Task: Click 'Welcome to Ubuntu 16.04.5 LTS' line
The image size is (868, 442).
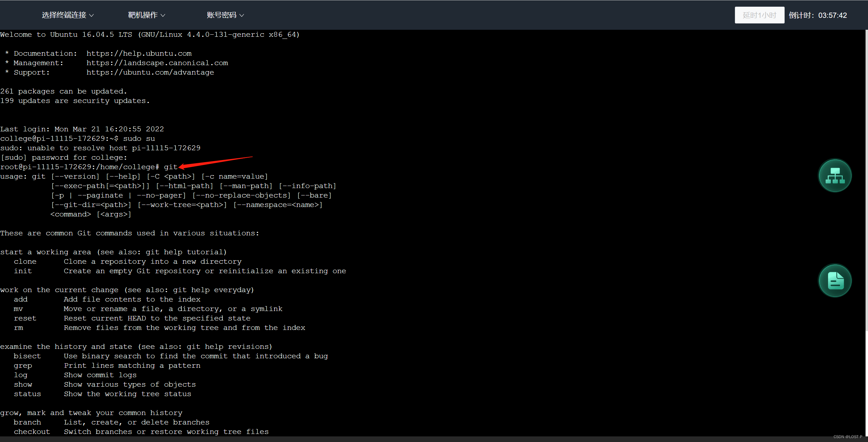Action: click(x=150, y=34)
